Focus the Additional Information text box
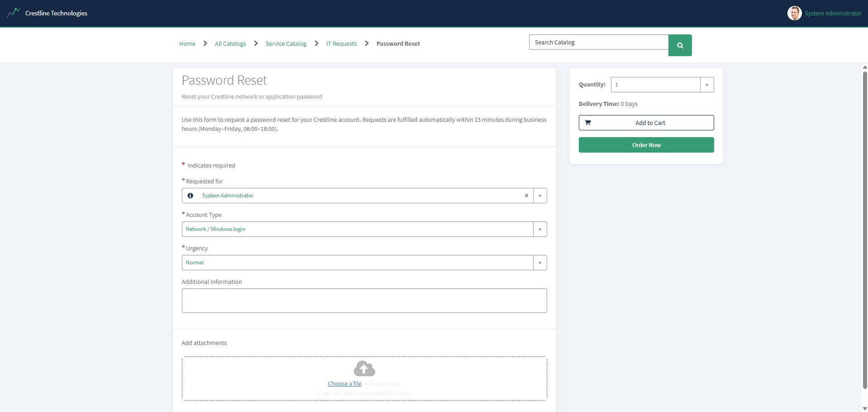The width and height of the screenshot is (868, 412). coord(364,301)
